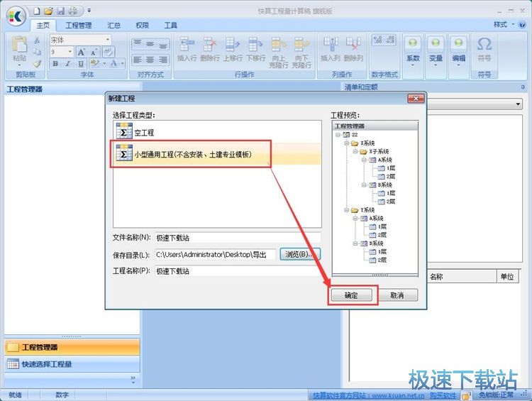Toggle bold B formatting

(55, 63)
